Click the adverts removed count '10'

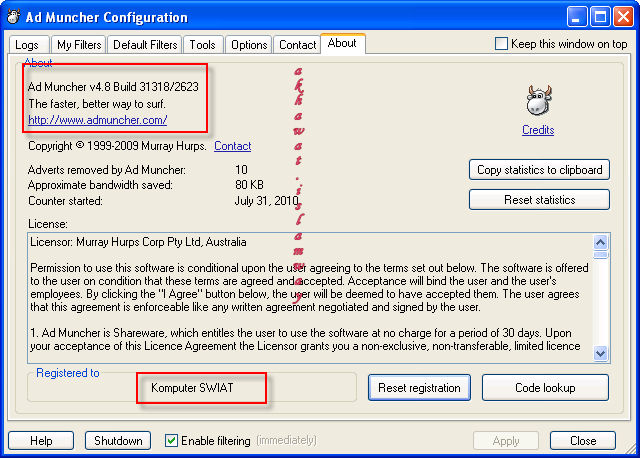pyautogui.click(x=241, y=170)
